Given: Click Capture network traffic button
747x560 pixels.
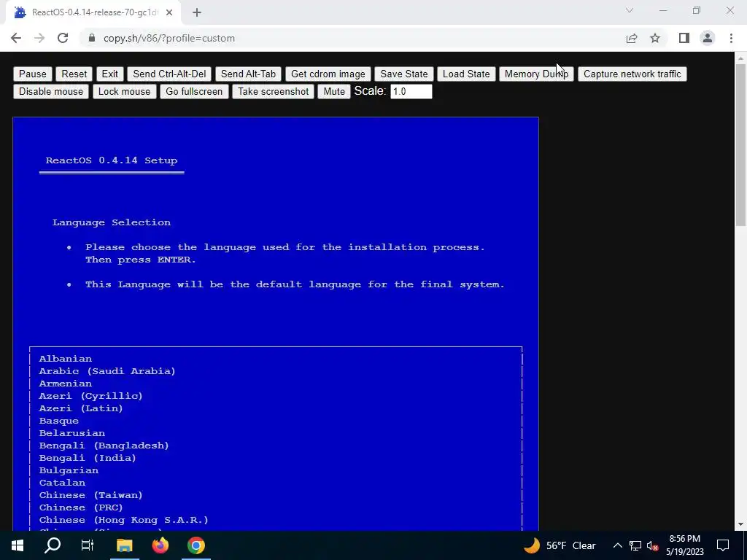Looking at the screenshot, I should [632, 74].
